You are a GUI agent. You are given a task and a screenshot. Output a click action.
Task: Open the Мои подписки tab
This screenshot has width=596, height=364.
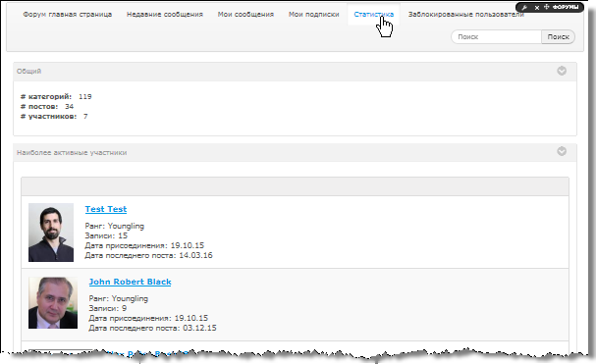pyautogui.click(x=313, y=15)
